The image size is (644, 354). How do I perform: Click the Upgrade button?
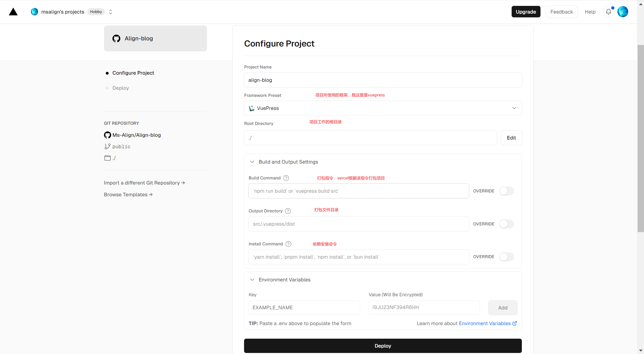tap(526, 12)
